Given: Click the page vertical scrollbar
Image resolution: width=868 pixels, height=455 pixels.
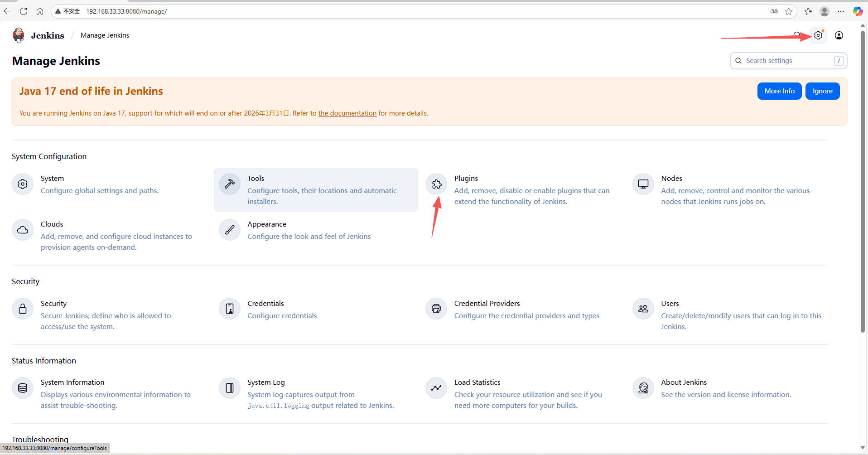Looking at the screenshot, I should pos(863,181).
